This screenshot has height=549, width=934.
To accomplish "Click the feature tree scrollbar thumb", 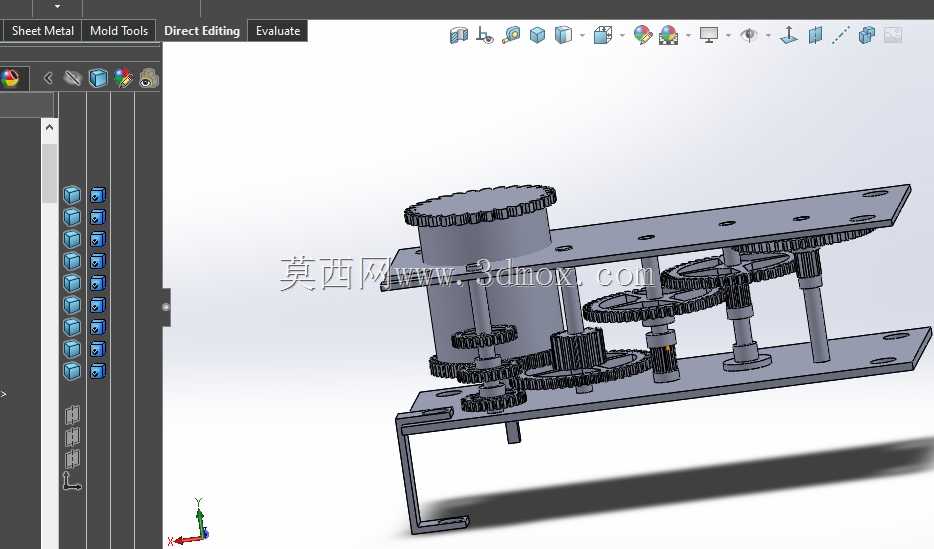I will (49, 173).
